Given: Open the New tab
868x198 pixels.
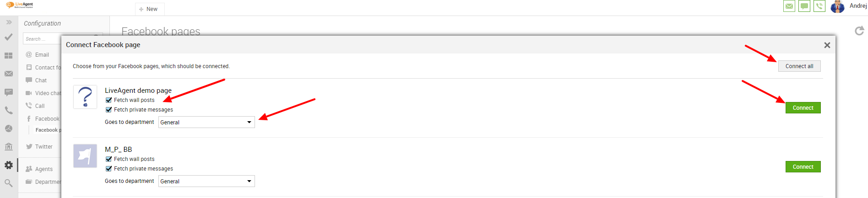Looking at the screenshot, I should pyautogui.click(x=149, y=9).
